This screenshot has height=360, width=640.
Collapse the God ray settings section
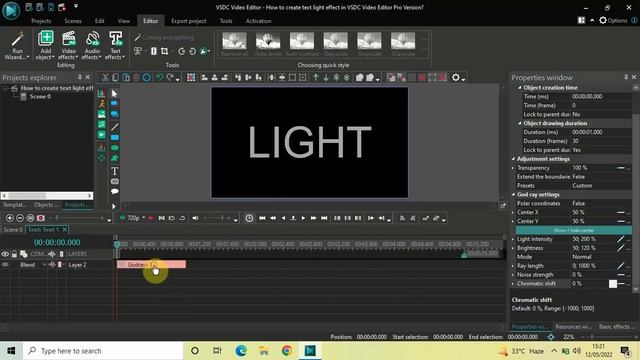click(513, 195)
